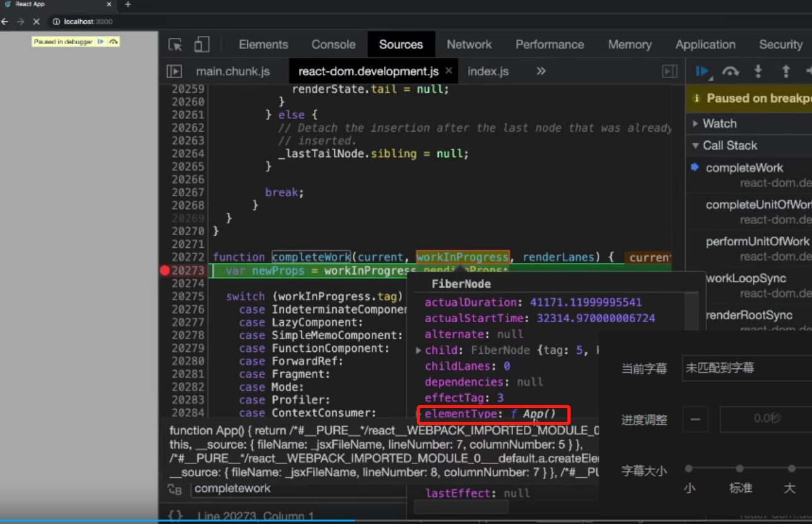Screen dimensions: 812x524
Task: Switch to the Application panel
Action: point(705,45)
